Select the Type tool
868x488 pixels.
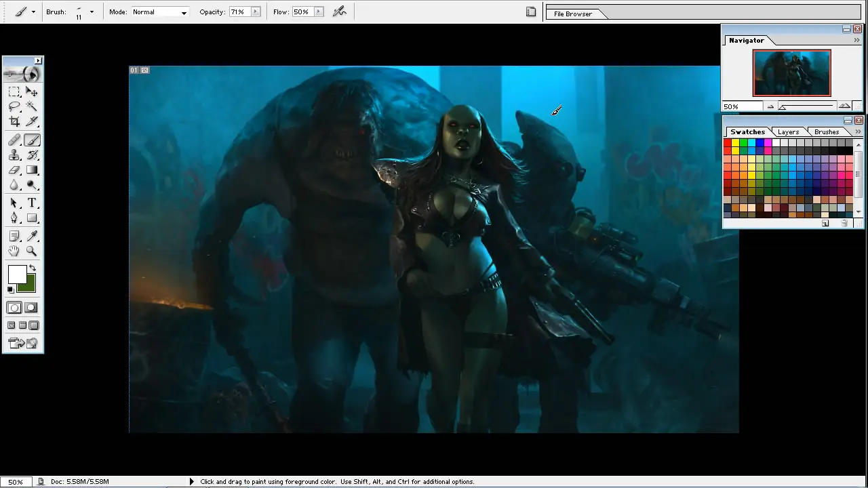pos(32,203)
